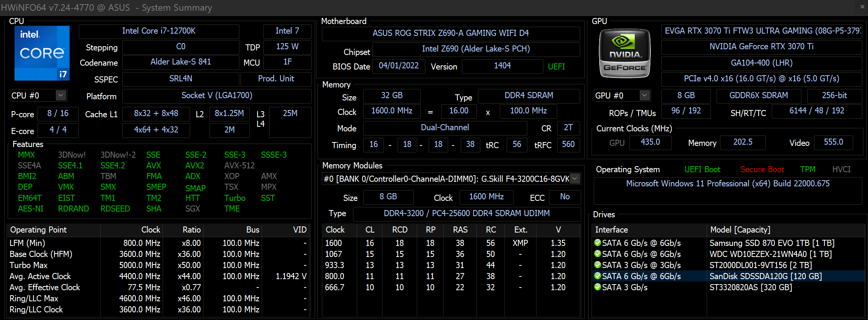Click the 8x1.25M L2 cache value
This screenshot has width=868, height=320.
(x=229, y=113)
